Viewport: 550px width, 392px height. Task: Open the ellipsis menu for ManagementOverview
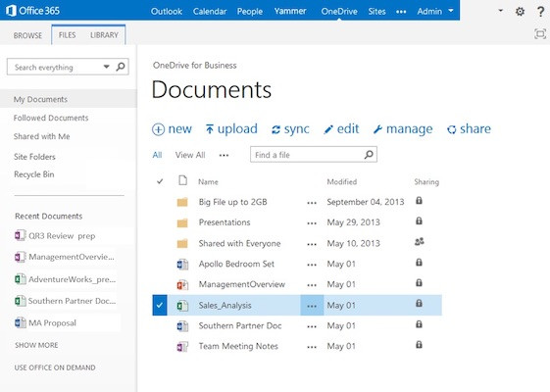point(312,285)
